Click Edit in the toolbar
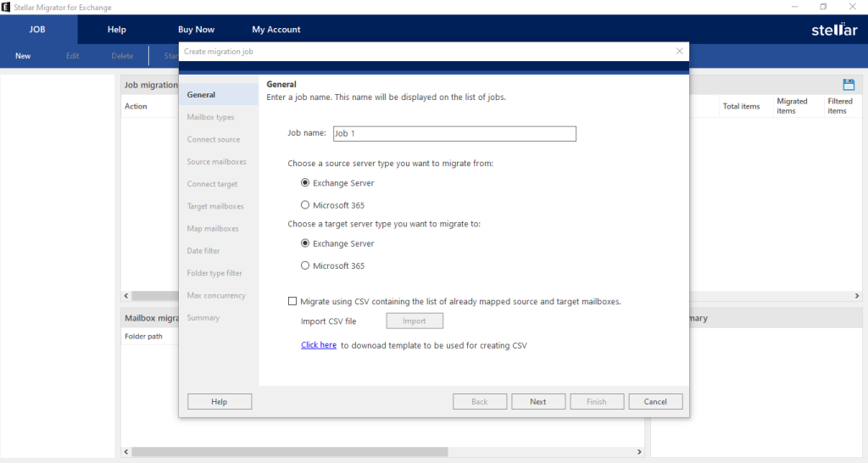This screenshot has width=868, height=463. coord(73,56)
